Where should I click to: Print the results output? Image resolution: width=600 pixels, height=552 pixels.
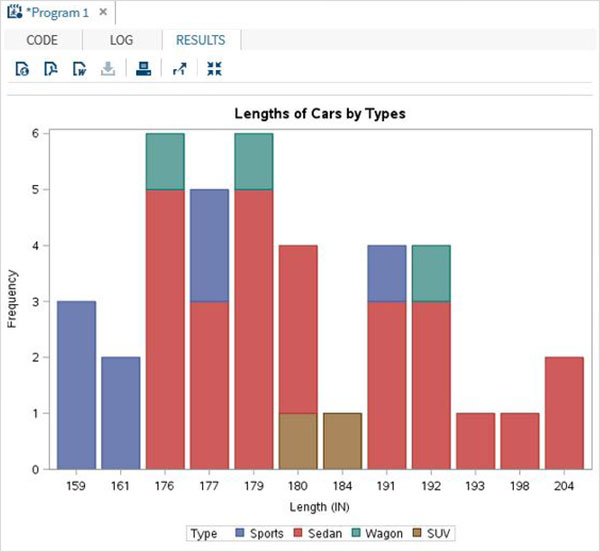(143, 69)
